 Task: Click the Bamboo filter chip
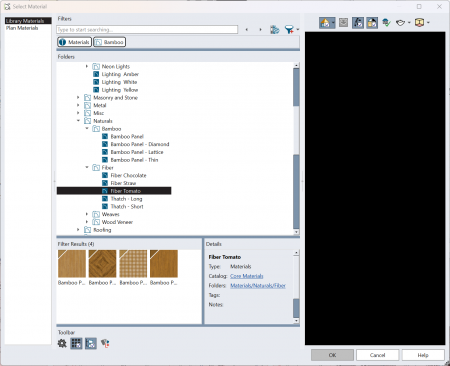[109, 42]
